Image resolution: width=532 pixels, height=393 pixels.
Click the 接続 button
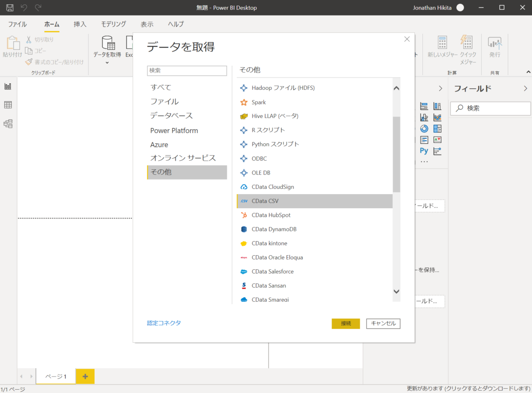pyautogui.click(x=346, y=323)
